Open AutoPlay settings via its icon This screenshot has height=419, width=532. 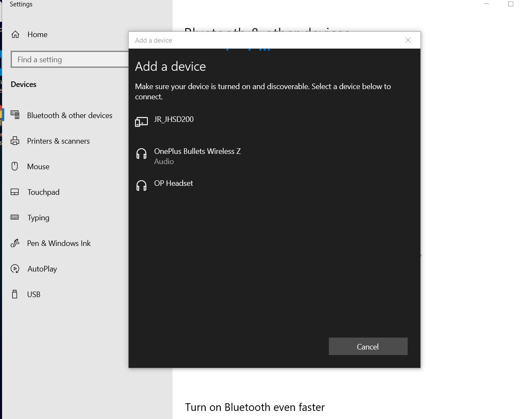15,269
